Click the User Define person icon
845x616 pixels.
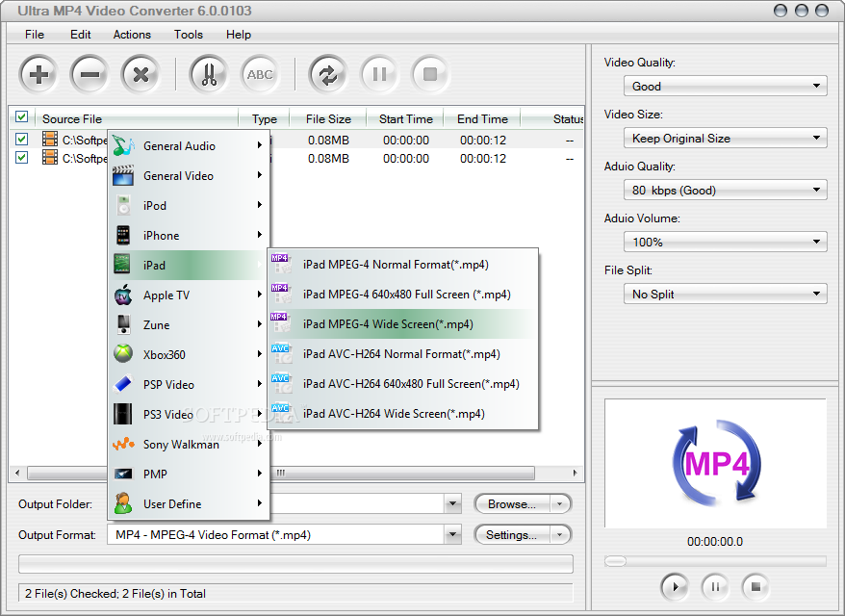click(x=123, y=503)
